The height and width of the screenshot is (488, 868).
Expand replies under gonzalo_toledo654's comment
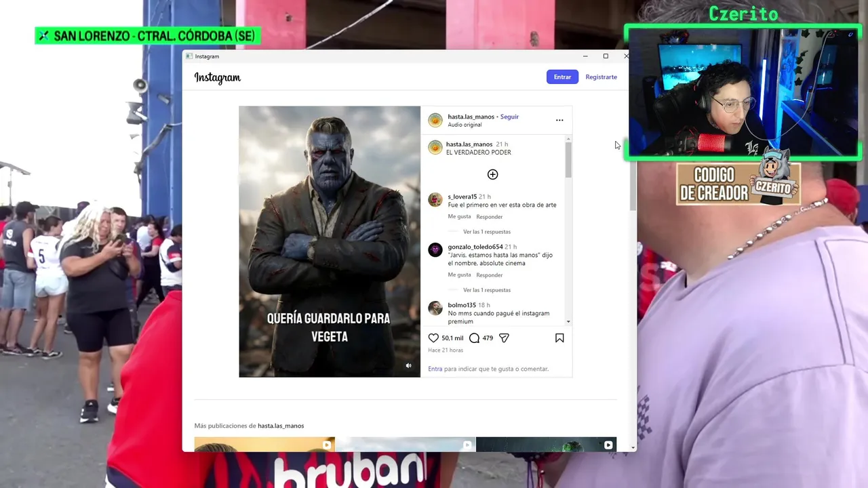[487, 290]
